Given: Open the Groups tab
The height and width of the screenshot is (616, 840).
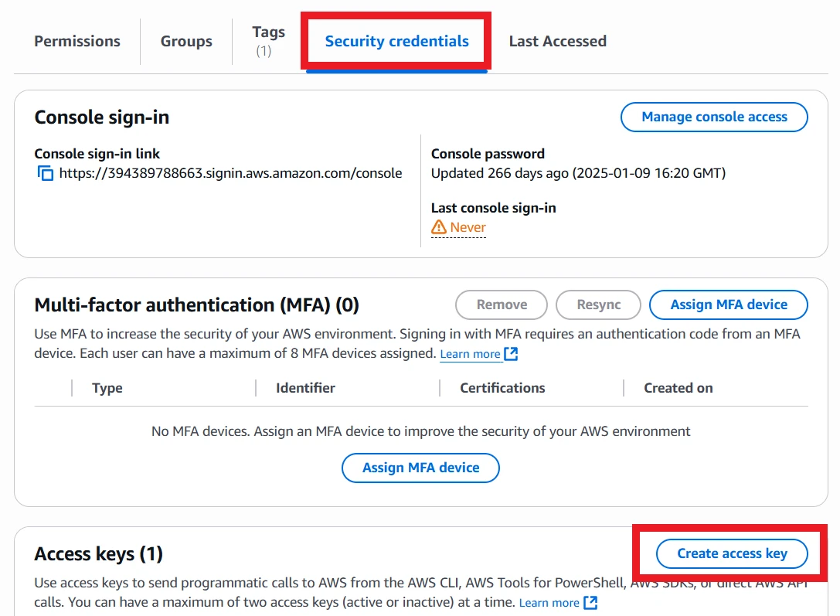Looking at the screenshot, I should tap(186, 41).
